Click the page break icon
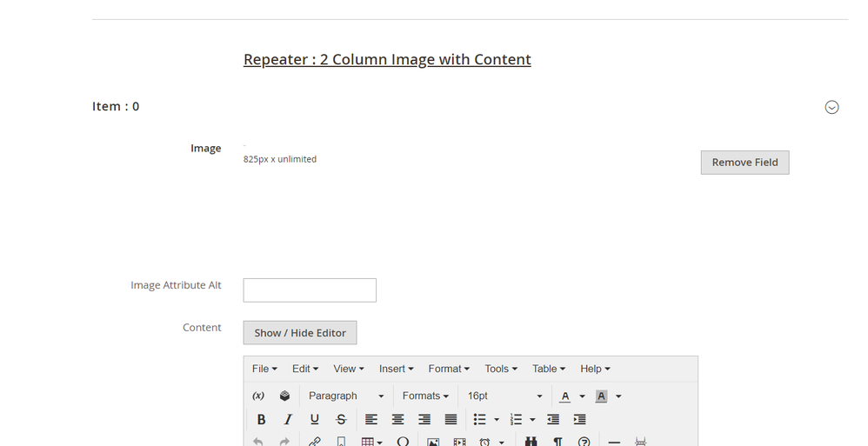This screenshot has height=446, width=868. [640, 442]
